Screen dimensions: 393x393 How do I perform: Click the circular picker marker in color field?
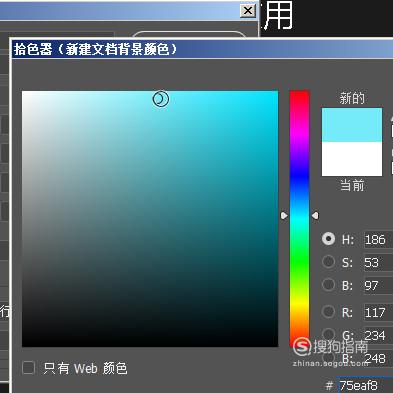(161, 99)
